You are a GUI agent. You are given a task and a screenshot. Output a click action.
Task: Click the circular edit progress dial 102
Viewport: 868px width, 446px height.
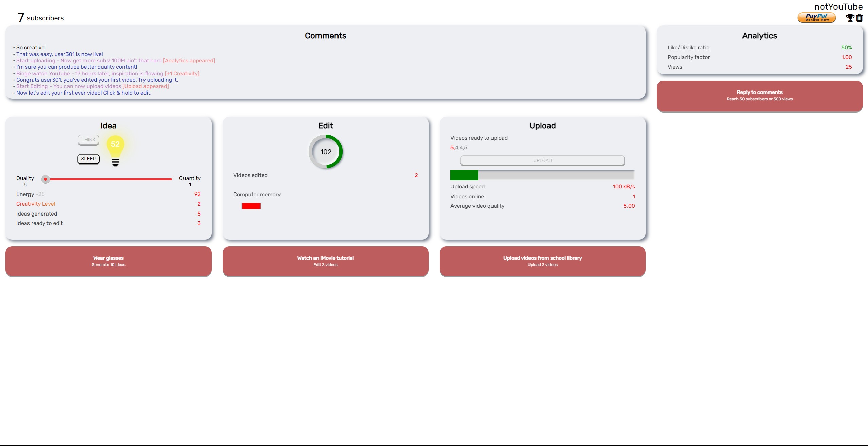click(326, 152)
